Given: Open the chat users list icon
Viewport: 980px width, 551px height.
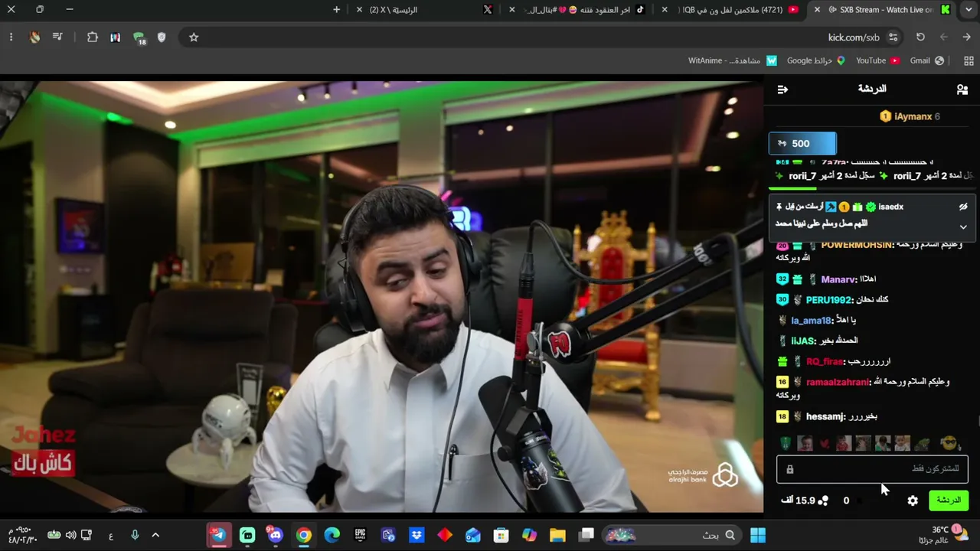Looking at the screenshot, I should pyautogui.click(x=962, y=90).
